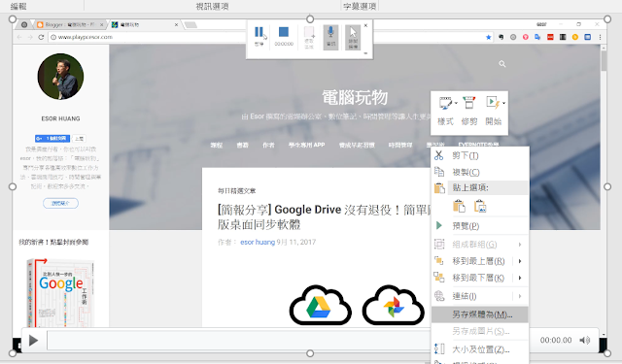This screenshot has height=364, width=622.
Task: Stop the screen recording with the square icon
Action: tap(284, 32)
